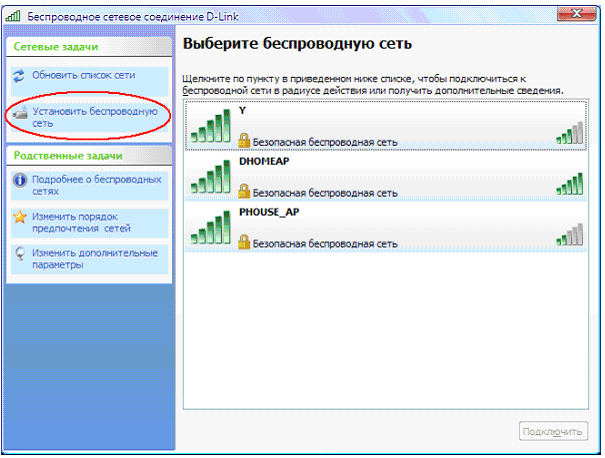
Task: Click the refresh arrows icon beside Обновить список сети
Action: 19,76
